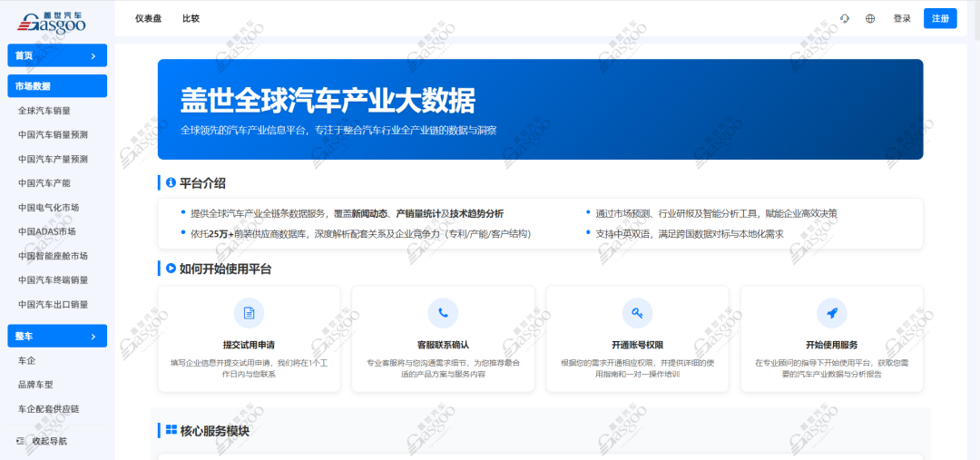980x460 pixels.
Task: Click the customer service headset icon
Action: coord(845,18)
